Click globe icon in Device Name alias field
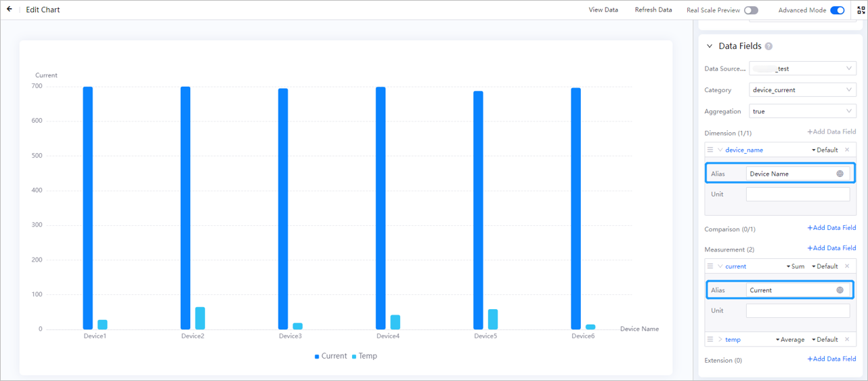The width and height of the screenshot is (868, 381). click(x=840, y=174)
